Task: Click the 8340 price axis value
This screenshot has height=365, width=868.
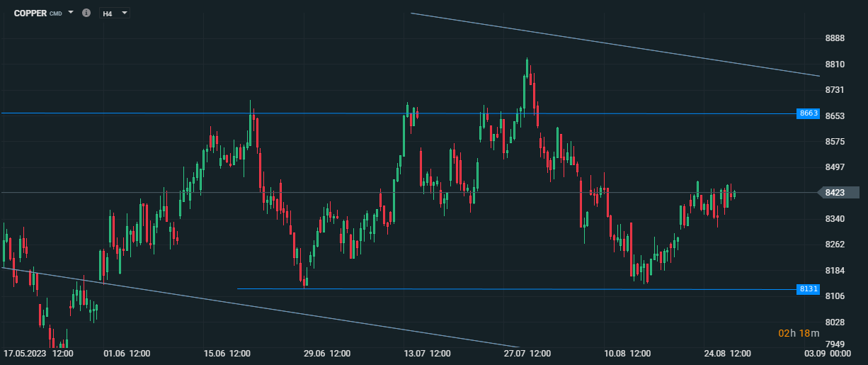Action: (x=835, y=219)
